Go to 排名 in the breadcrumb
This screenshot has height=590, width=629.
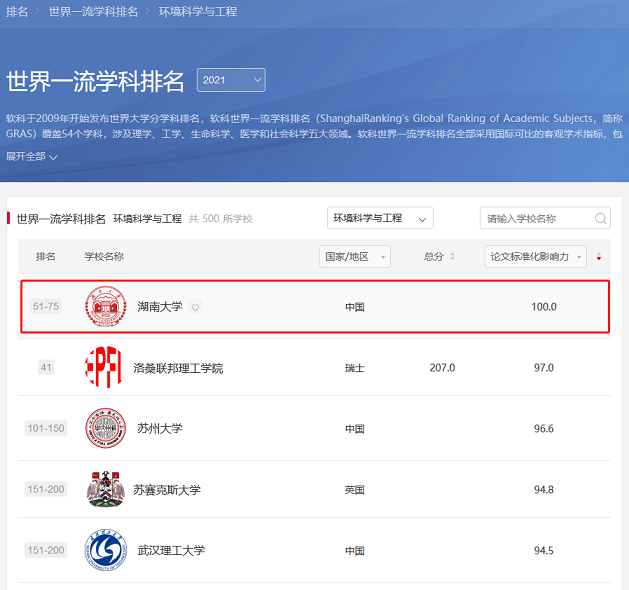(17, 12)
